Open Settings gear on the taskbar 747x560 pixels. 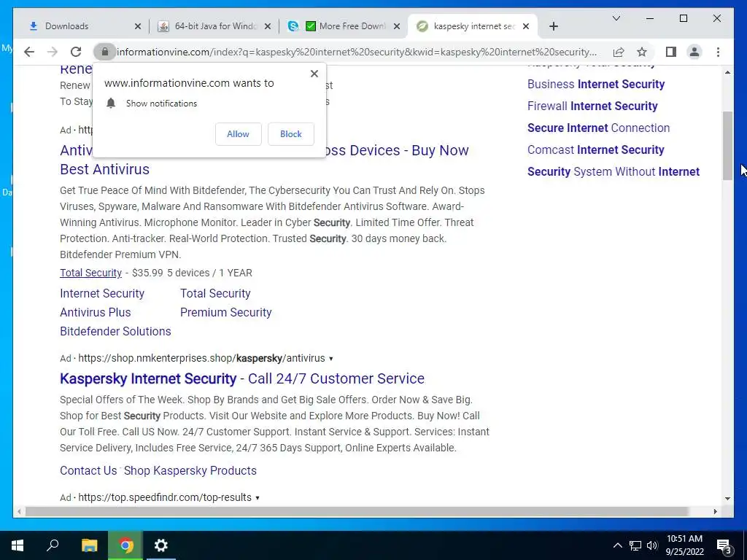click(x=161, y=545)
